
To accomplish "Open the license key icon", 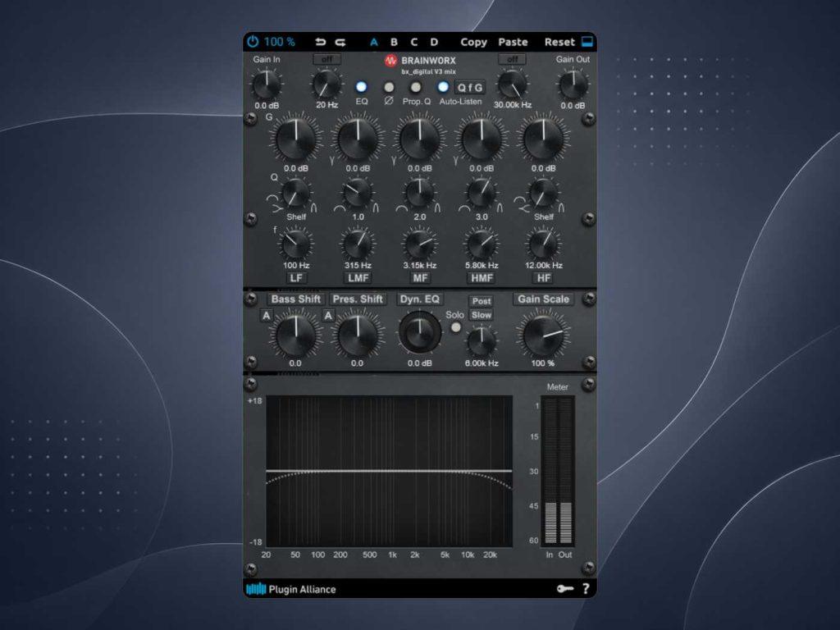I will pyautogui.click(x=564, y=589).
